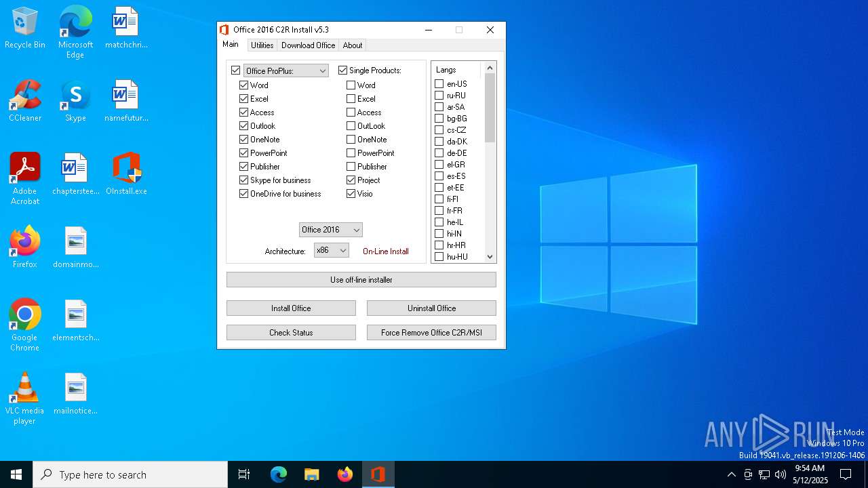The width and height of the screenshot is (868, 488).
Task: Select the OInstall.exe desktop icon
Action: click(x=126, y=175)
